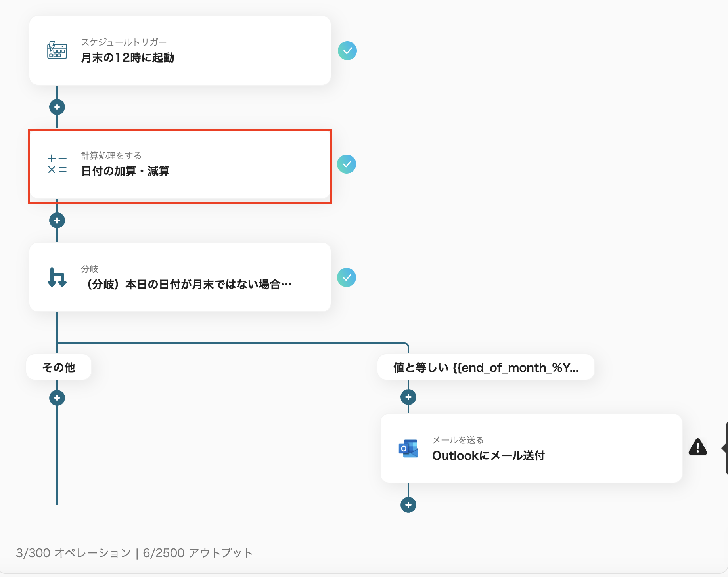Click the checkmark badge beside the schedule trigger
The image size is (728, 577).
pos(348,50)
